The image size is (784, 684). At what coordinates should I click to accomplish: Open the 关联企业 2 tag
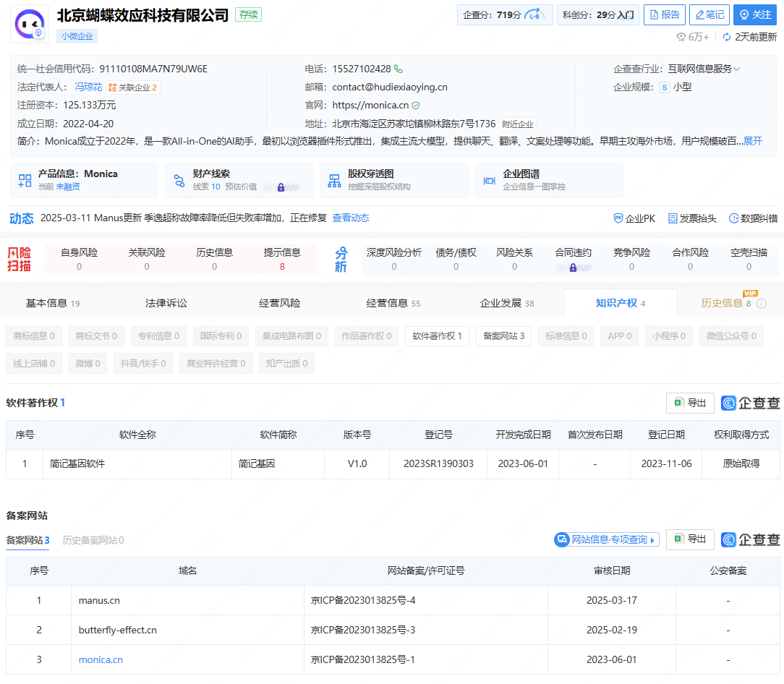[133, 87]
